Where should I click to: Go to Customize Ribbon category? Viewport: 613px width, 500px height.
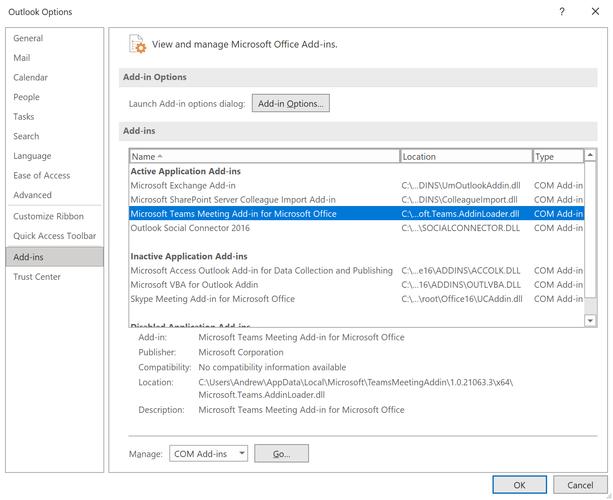point(48,216)
